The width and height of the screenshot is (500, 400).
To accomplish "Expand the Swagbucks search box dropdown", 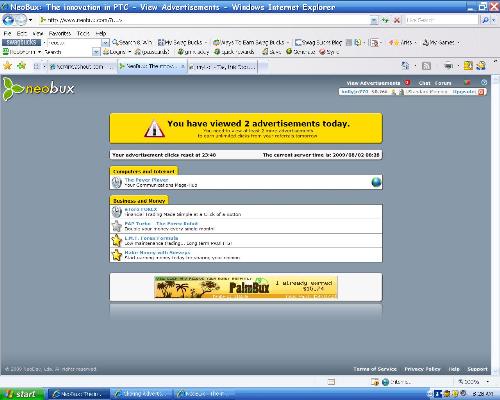I will (x=105, y=43).
